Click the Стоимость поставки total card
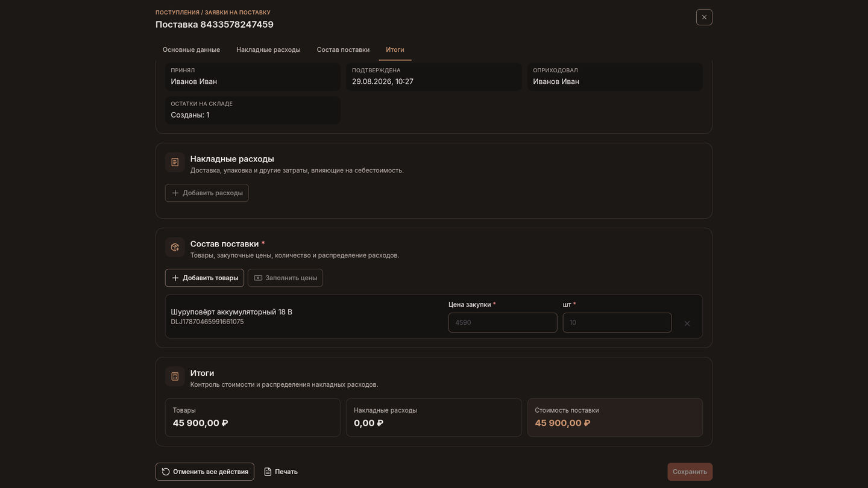 (x=615, y=418)
